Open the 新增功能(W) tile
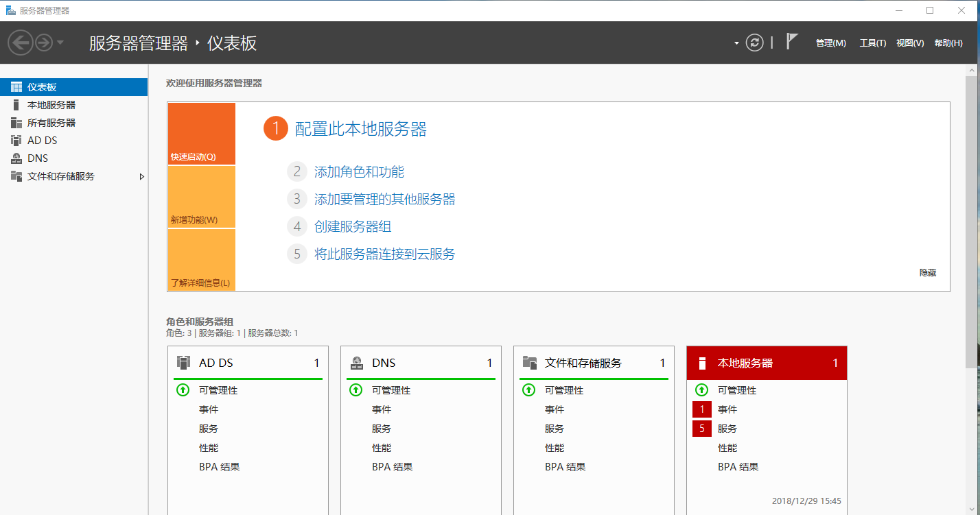 pos(201,197)
